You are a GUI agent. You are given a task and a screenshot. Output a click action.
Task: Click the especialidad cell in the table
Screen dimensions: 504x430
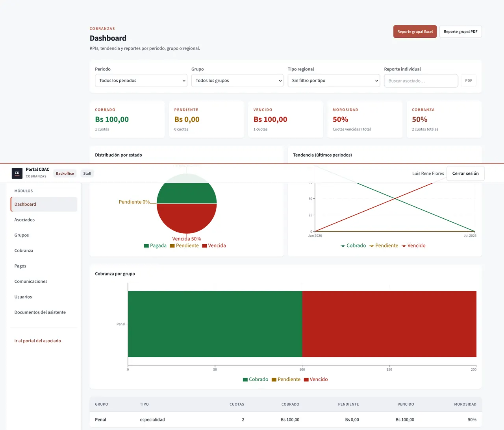(x=152, y=420)
